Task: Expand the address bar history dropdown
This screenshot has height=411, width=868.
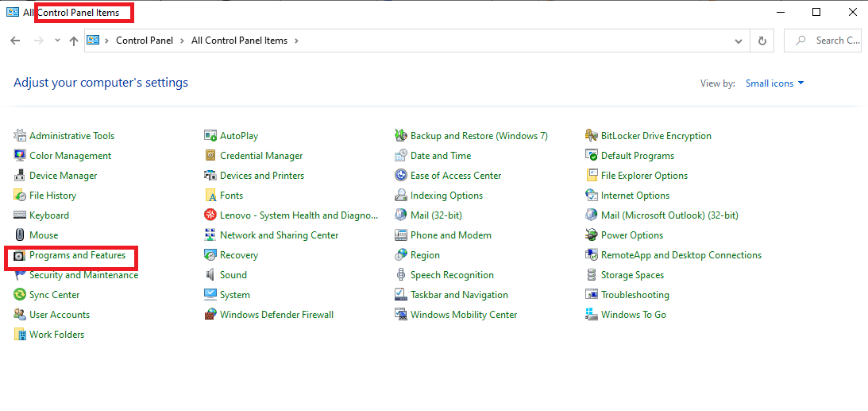Action: point(739,41)
